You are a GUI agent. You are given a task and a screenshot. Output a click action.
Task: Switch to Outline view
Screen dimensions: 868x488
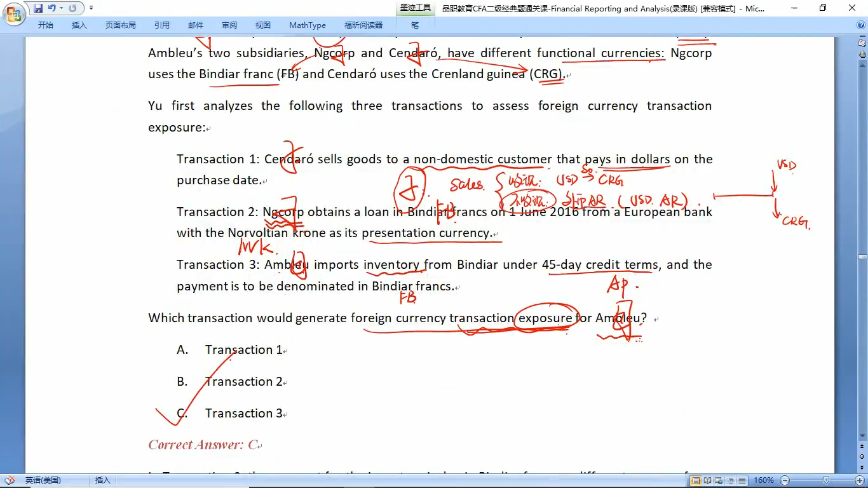click(x=730, y=480)
